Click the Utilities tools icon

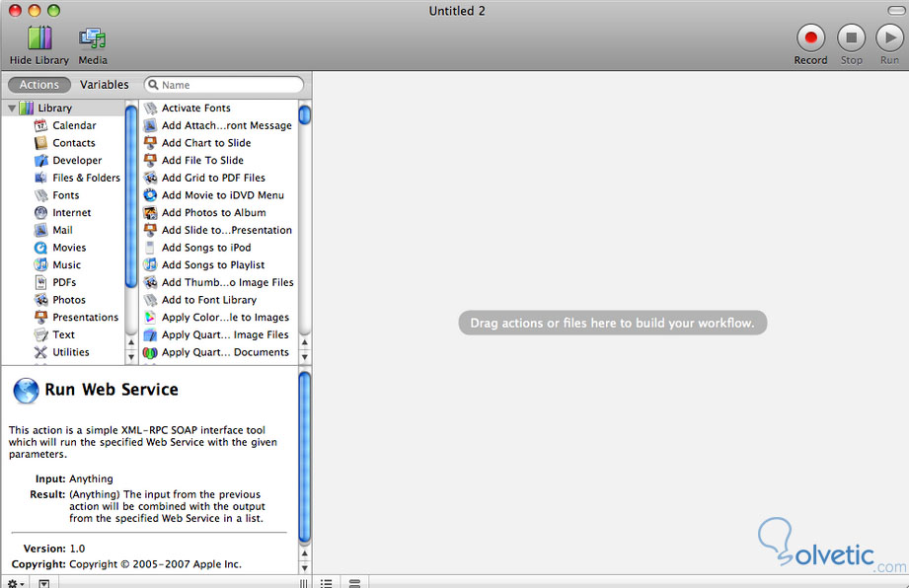click(x=40, y=351)
